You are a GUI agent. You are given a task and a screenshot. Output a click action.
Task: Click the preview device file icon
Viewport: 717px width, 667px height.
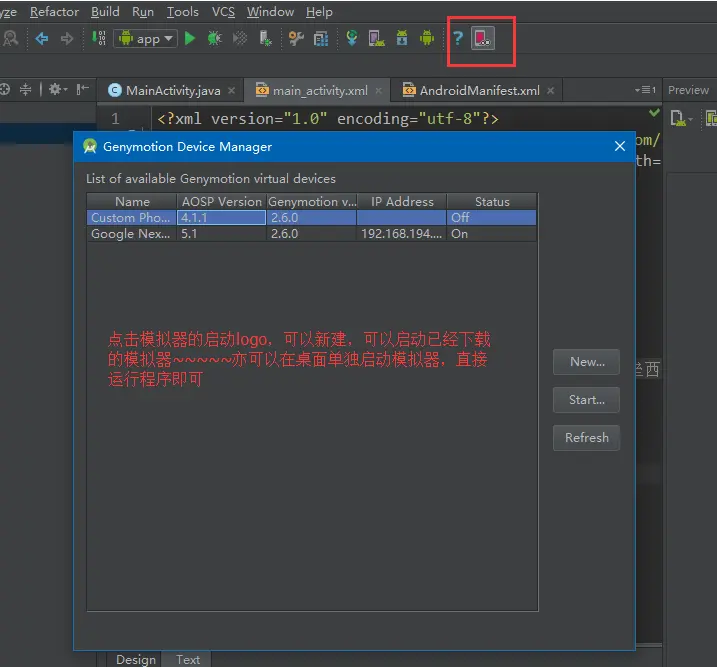680,118
